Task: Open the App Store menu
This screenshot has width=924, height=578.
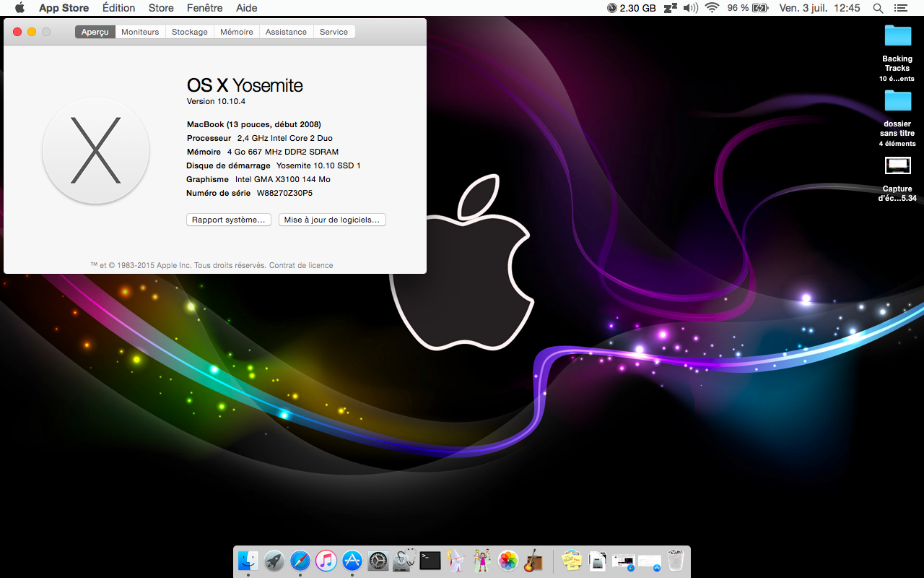Action: click(x=64, y=8)
